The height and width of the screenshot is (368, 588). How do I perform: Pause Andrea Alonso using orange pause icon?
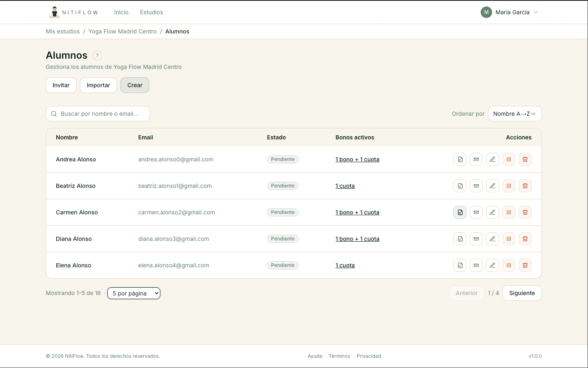(509, 159)
